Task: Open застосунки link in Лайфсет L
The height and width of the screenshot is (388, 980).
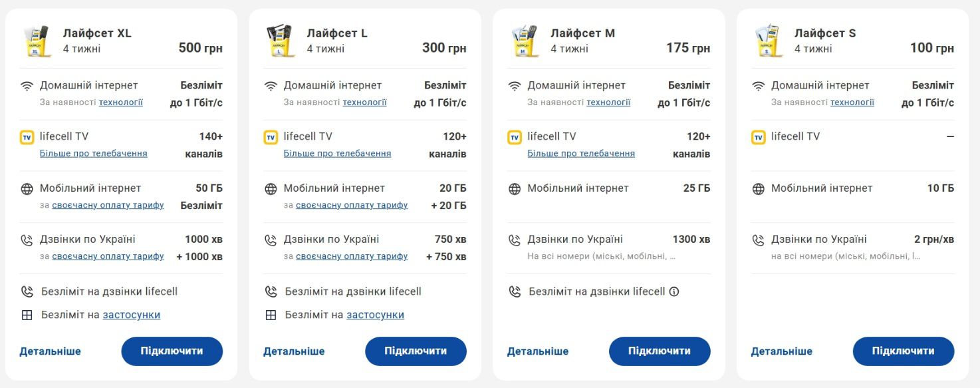Action: (x=375, y=315)
